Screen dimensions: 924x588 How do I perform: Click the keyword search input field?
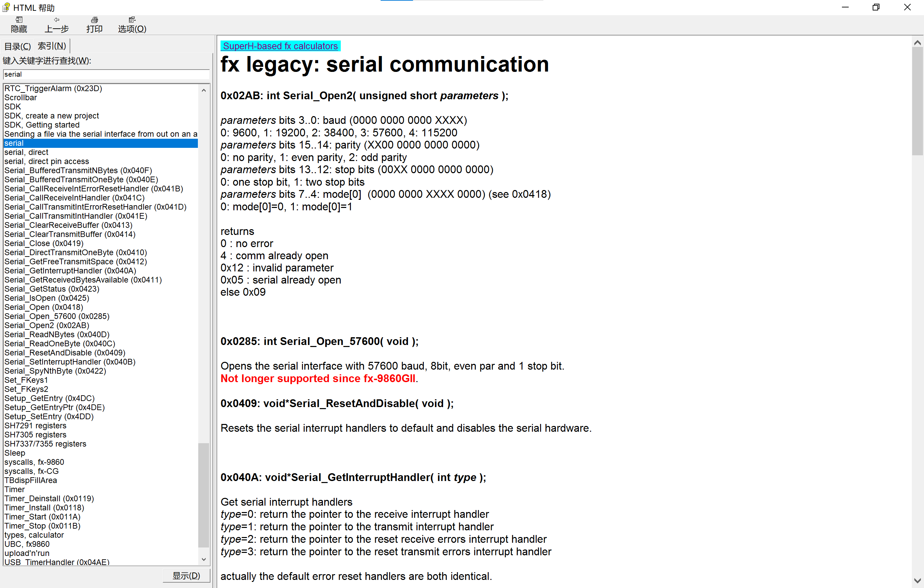point(106,74)
